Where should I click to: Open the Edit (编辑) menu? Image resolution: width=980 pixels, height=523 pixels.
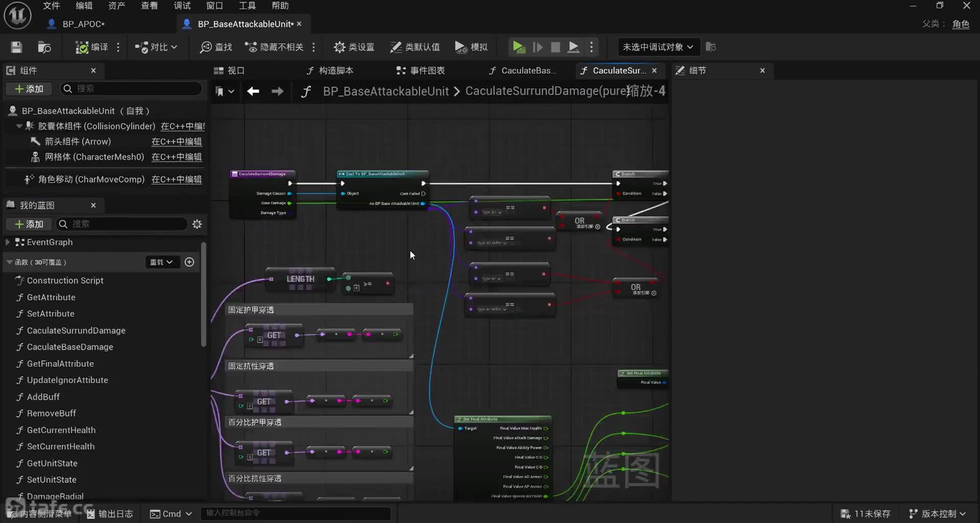(84, 6)
